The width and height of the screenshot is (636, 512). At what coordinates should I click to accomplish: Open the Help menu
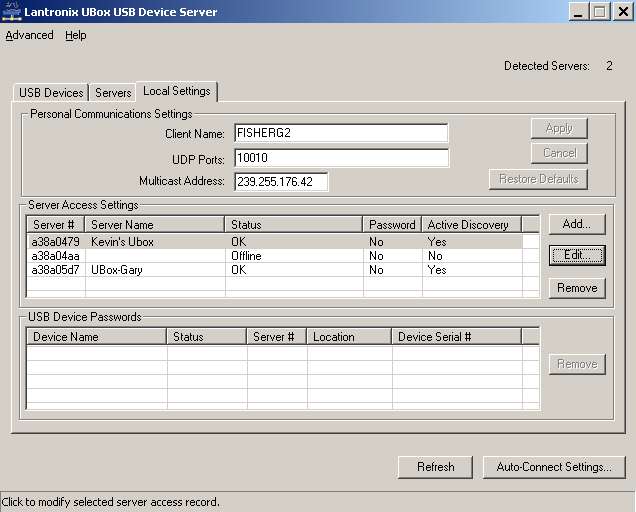(x=76, y=35)
